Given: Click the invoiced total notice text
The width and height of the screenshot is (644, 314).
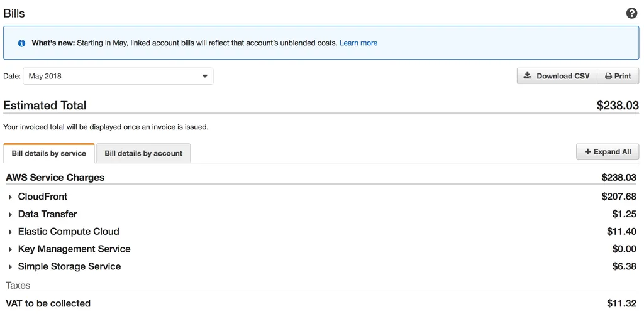Looking at the screenshot, I should 106,127.
